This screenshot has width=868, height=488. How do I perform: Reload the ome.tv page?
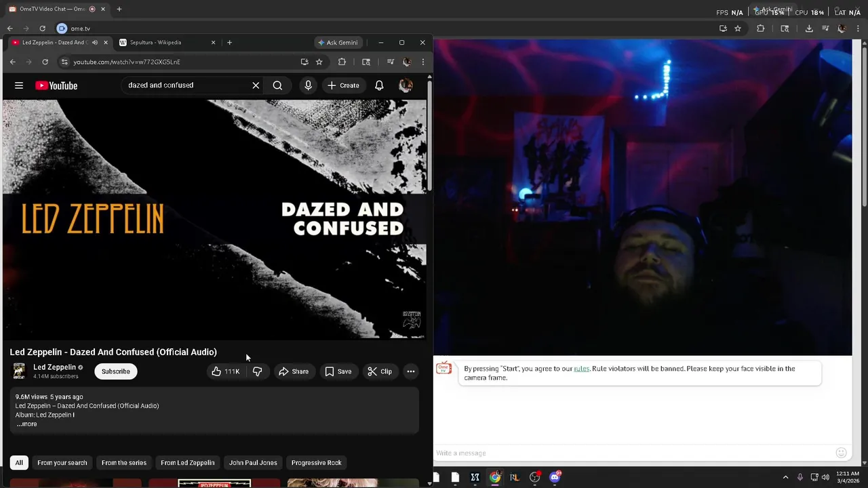pyautogui.click(x=42, y=28)
